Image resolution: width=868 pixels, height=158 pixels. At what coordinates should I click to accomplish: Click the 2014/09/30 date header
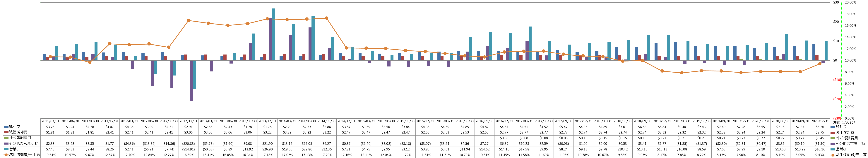tap(326, 121)
